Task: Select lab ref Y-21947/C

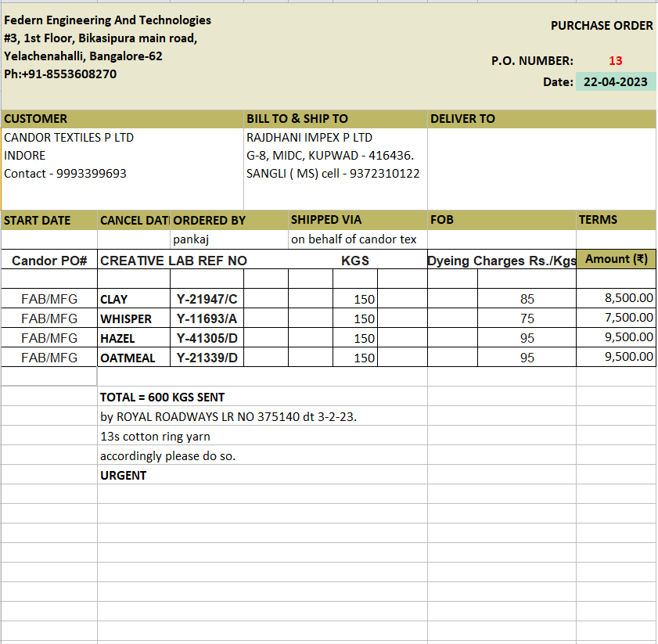Action: pos(207,299)
